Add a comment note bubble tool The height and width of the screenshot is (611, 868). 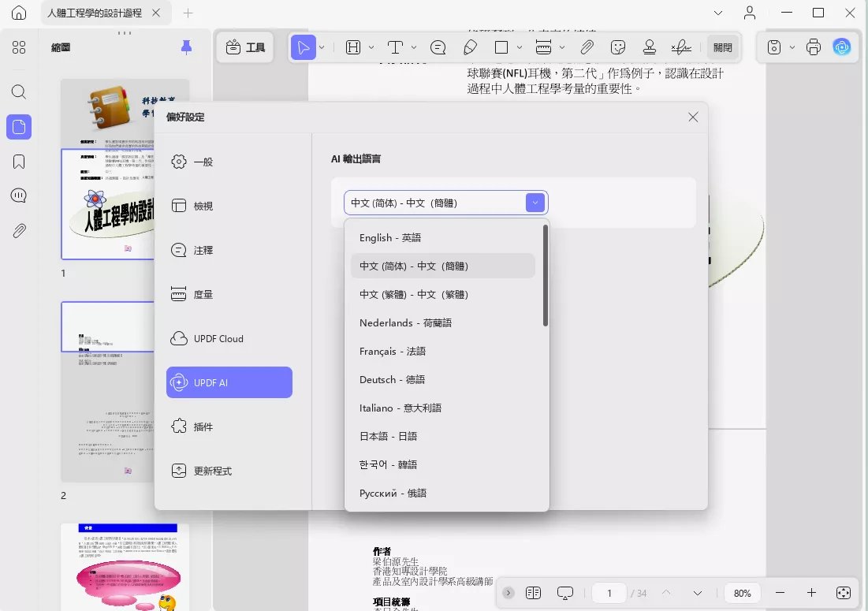[x=438, y=47]
